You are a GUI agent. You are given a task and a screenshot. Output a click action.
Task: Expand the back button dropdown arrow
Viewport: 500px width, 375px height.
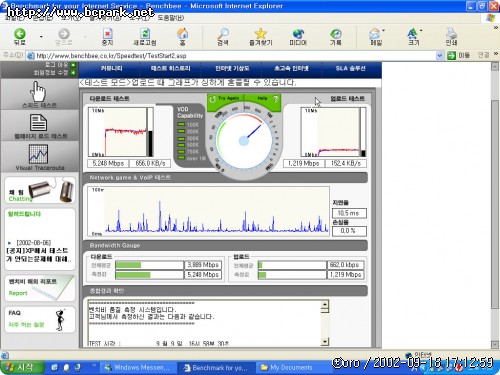pyautogui.click(x=41, y=36)
